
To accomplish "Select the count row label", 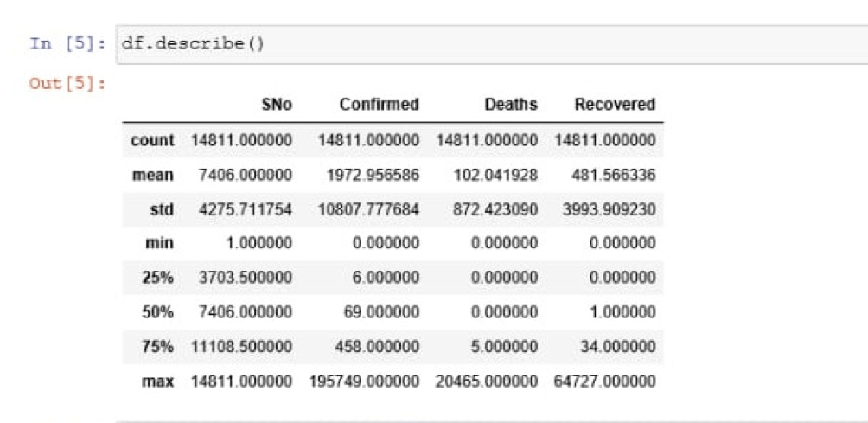I will 152,141.
